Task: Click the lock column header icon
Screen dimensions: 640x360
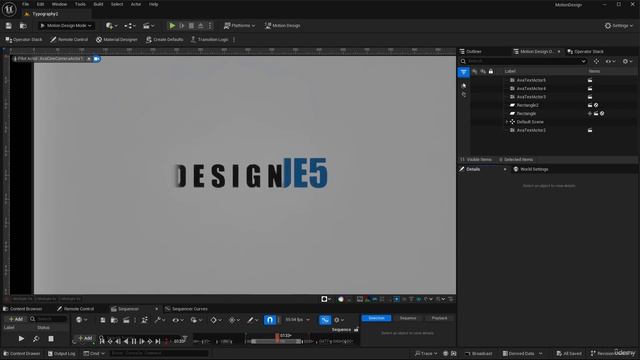Action: coord(491,71)
